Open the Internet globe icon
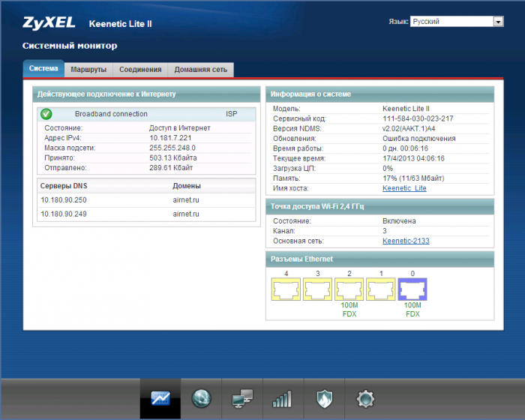Viewport: 525px width, 420px height. point(202,398)
